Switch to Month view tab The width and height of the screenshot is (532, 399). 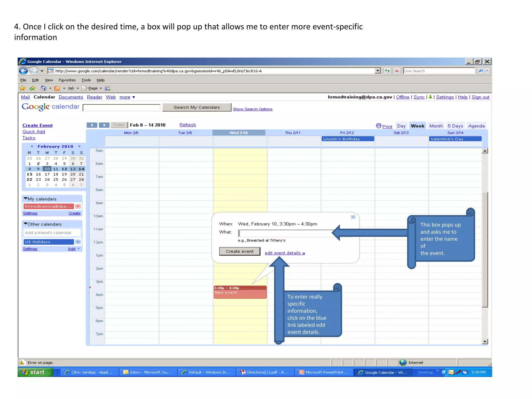point(436,126)
